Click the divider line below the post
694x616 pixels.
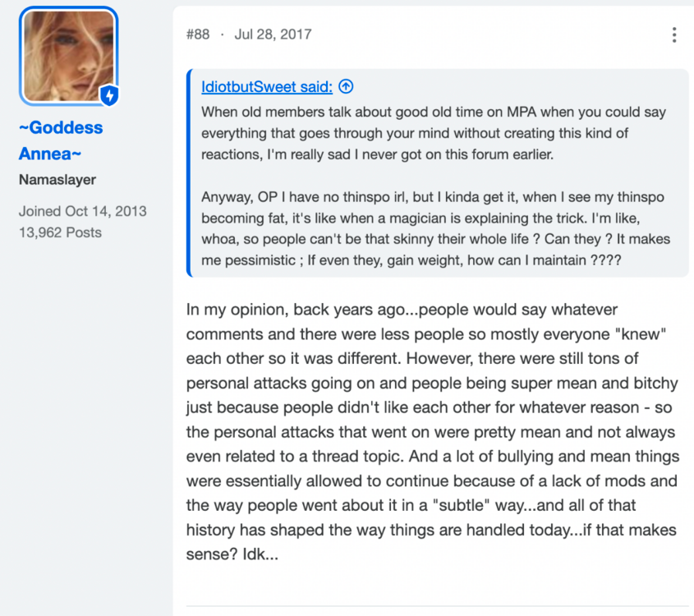[437, 606]
